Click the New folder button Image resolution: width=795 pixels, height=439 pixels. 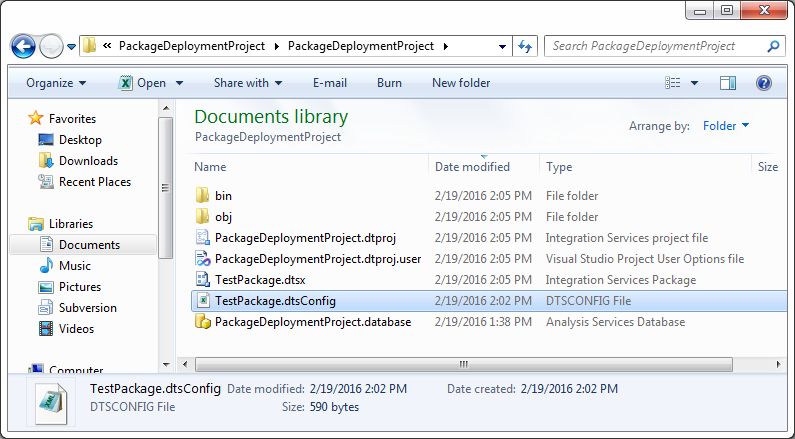coord(461,83)
